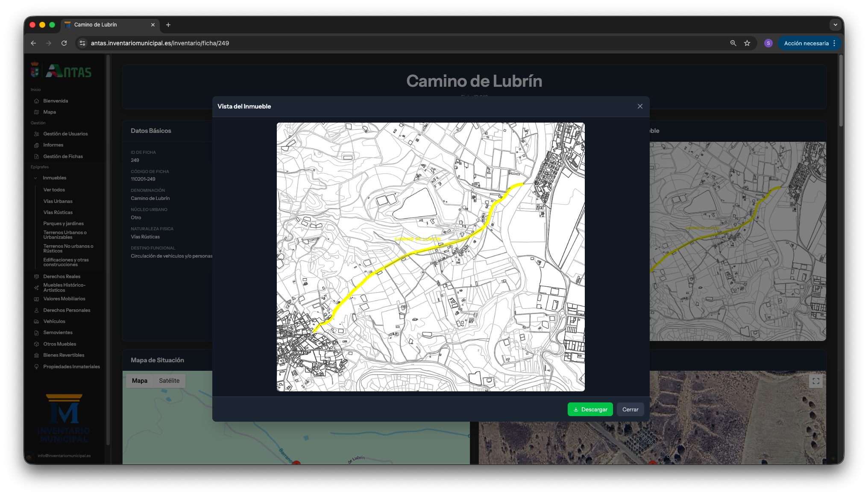The image size is (868, 496).
Task: Click the Vehículos icon in sidebar
Action: pos(37,321)
